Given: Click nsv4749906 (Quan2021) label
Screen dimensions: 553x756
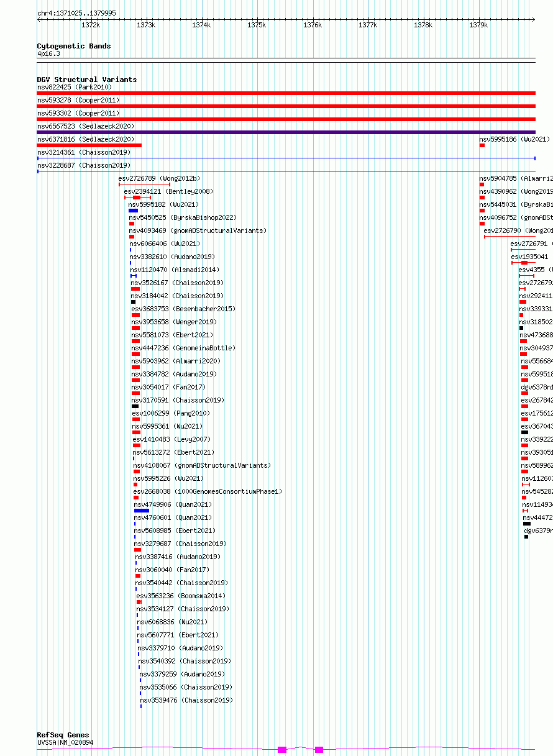Looking at the screenshot, I should [x=173, y=504].
